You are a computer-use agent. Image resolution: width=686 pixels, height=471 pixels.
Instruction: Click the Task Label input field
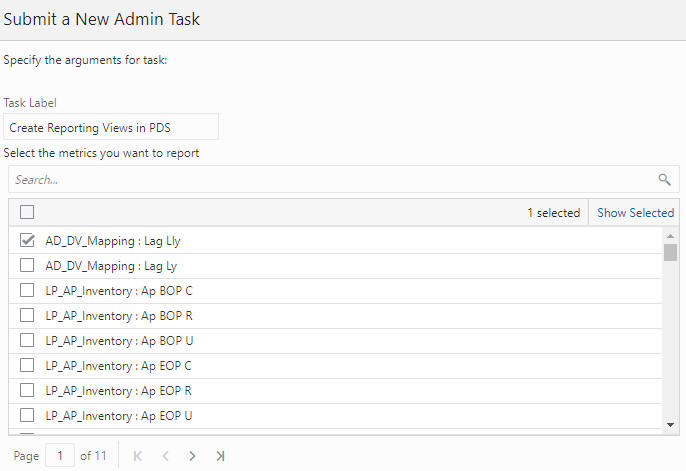[x=111, y=127]
